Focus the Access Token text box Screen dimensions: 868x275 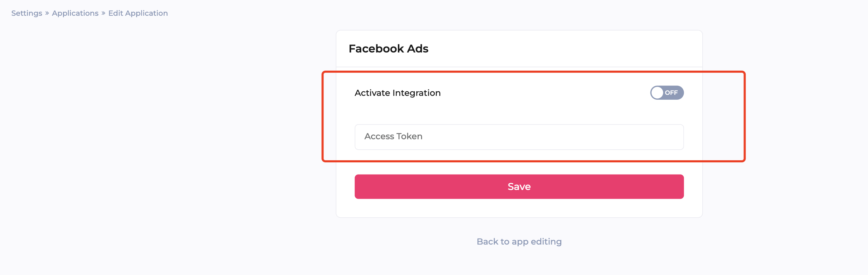click(x=519, y=137)
